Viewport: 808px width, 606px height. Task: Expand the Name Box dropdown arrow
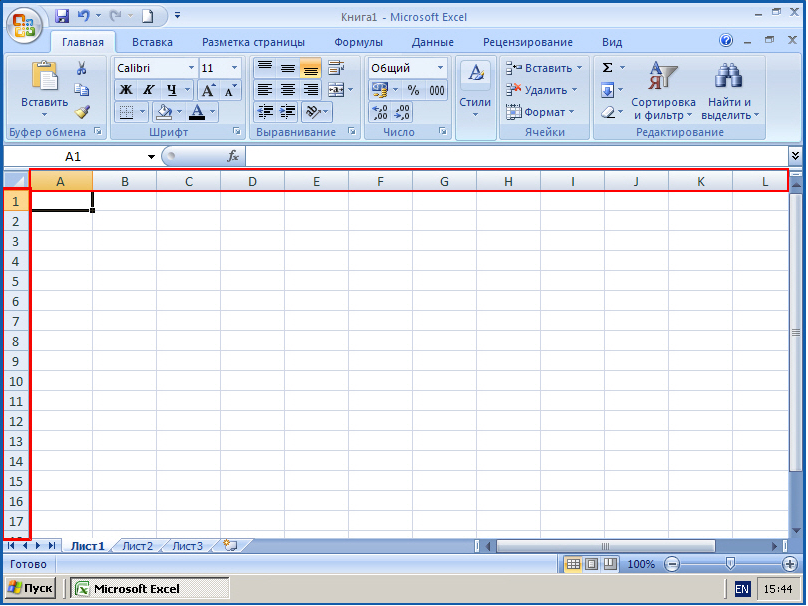(x=151, y=157)
